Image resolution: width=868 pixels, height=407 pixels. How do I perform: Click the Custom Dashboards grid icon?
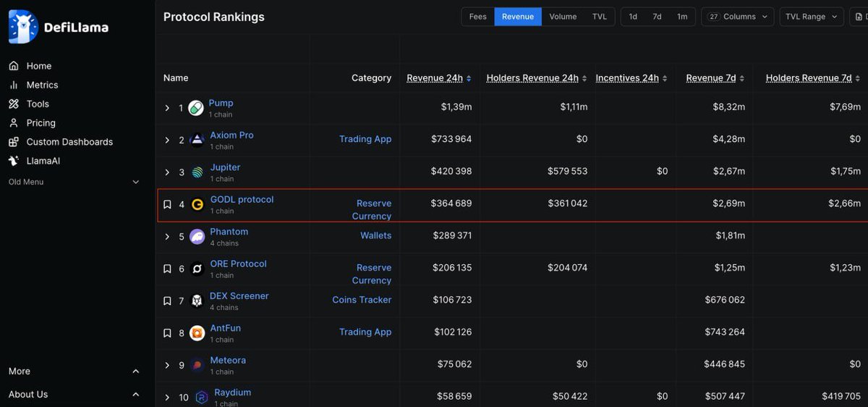click(x=14, y=142)
